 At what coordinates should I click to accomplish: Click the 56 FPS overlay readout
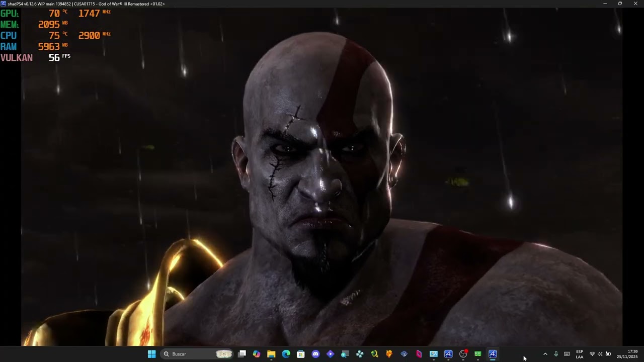[x=59, y=57]
